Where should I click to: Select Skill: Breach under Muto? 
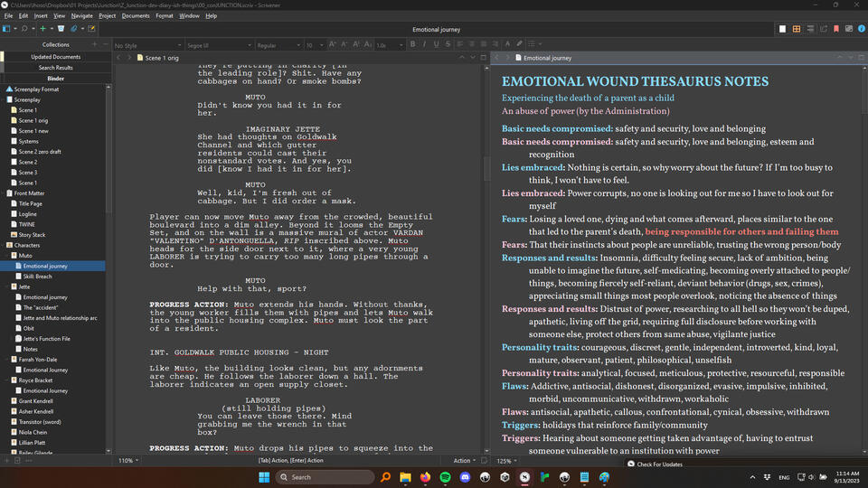37,277
